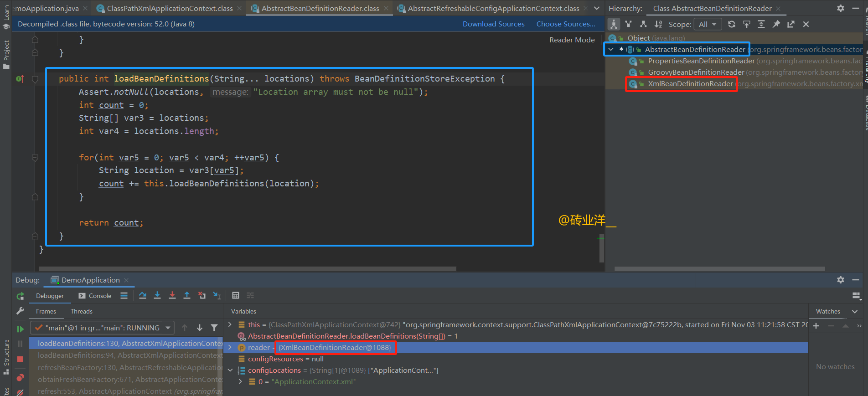Refresh the class hierarchy
This screenshot has width=868, height=396.
point(732,24)
